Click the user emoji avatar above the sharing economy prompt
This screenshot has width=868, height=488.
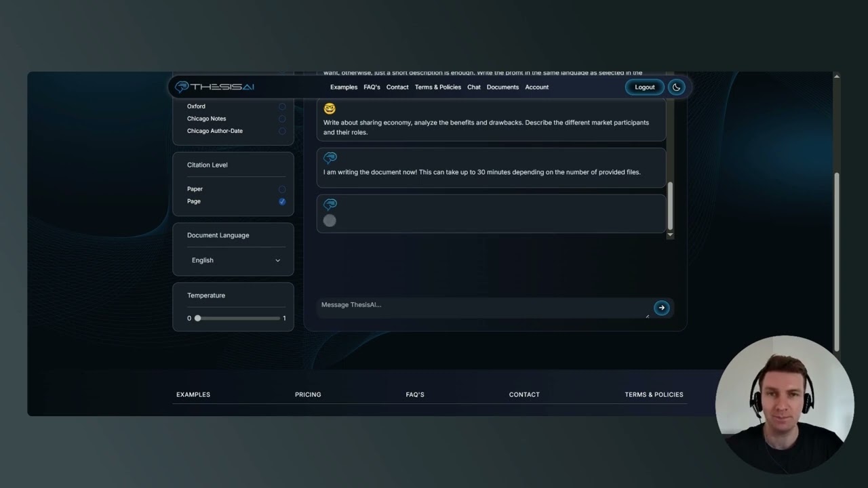point(330,108)
